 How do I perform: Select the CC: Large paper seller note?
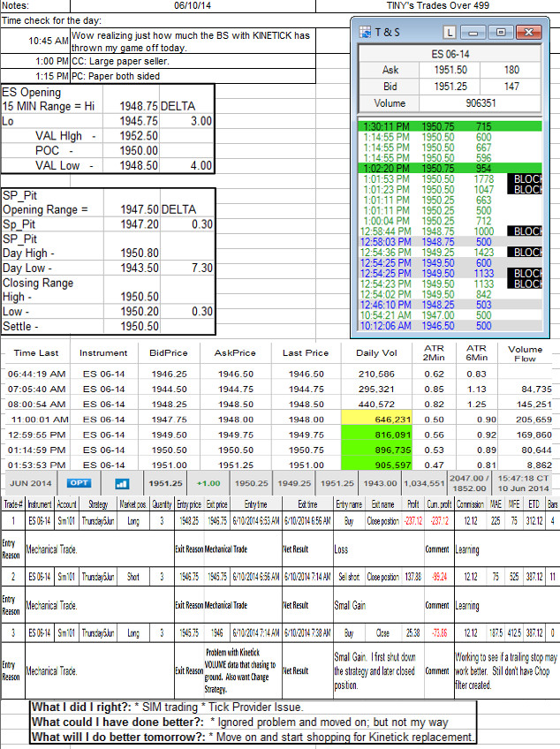[x=193, y=61]
